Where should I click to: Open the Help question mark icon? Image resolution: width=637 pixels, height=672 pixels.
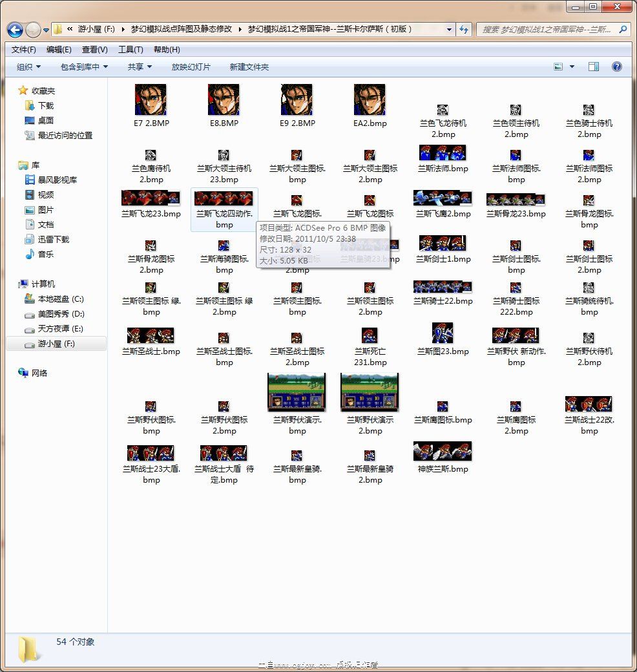(616, 67)
